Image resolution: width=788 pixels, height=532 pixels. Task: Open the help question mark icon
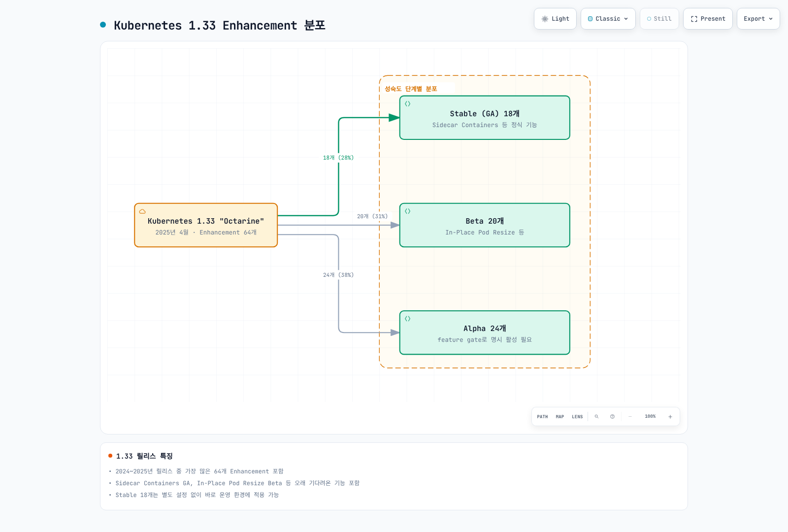coord(612,417)
